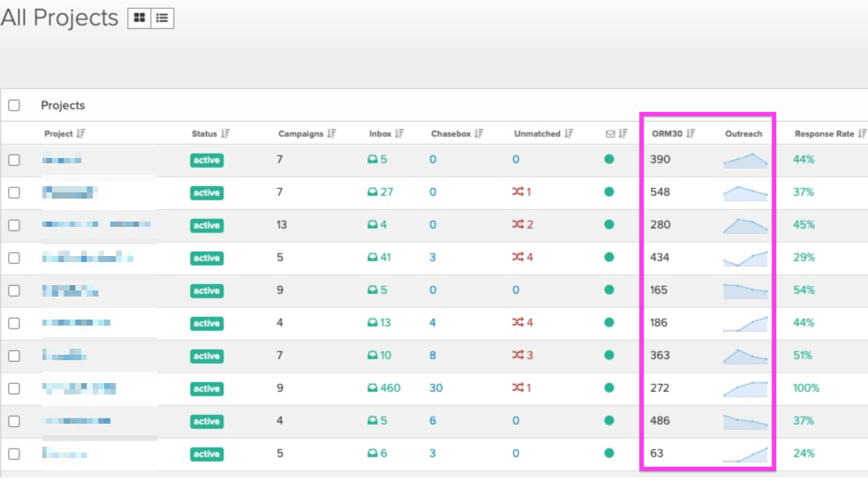Click outreach sparkline in ORM30 548 row

(x=745, y=192)
